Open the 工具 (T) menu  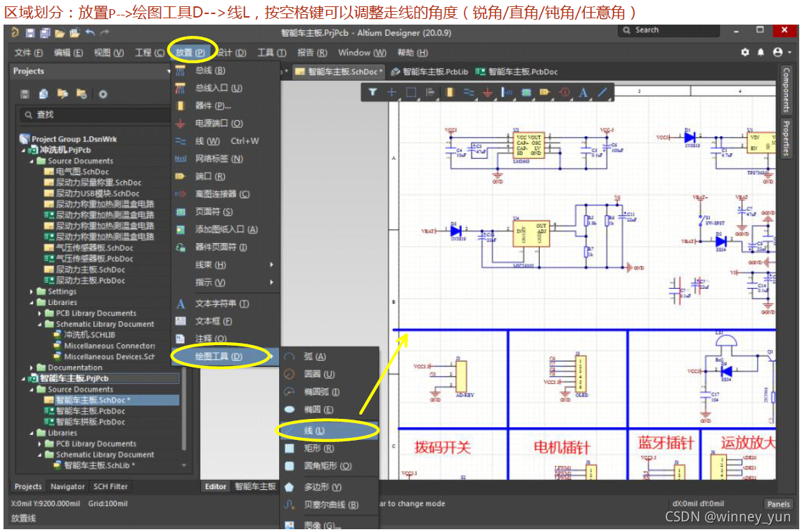coord(271,53)
